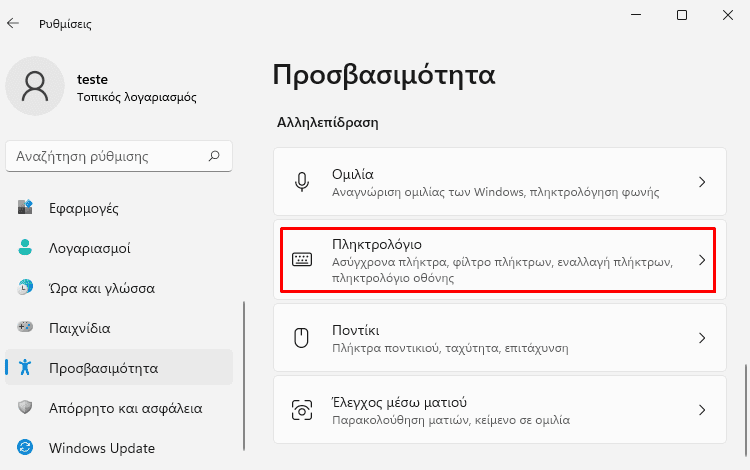This screenshot has width=750, height=470.
Task: Focus the Αναζήτηση ρύθμισης search field
Action: [119, 156]
